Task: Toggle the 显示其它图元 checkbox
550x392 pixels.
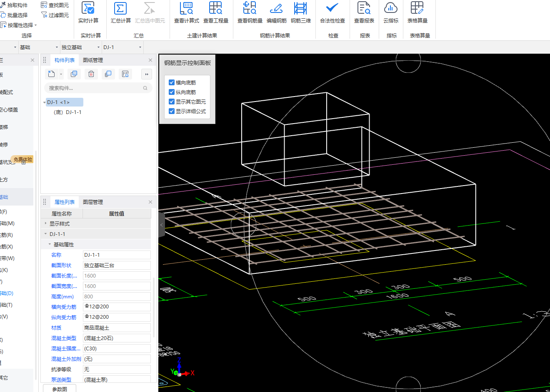Action: pyautogui.click(x=172, y=102)
